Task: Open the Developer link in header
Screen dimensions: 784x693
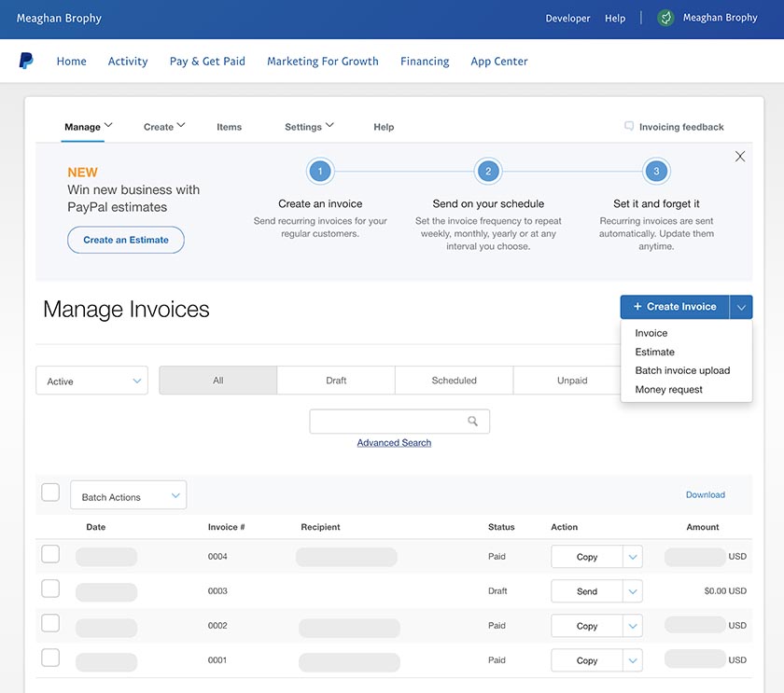Action: click(x=567, y=18)
